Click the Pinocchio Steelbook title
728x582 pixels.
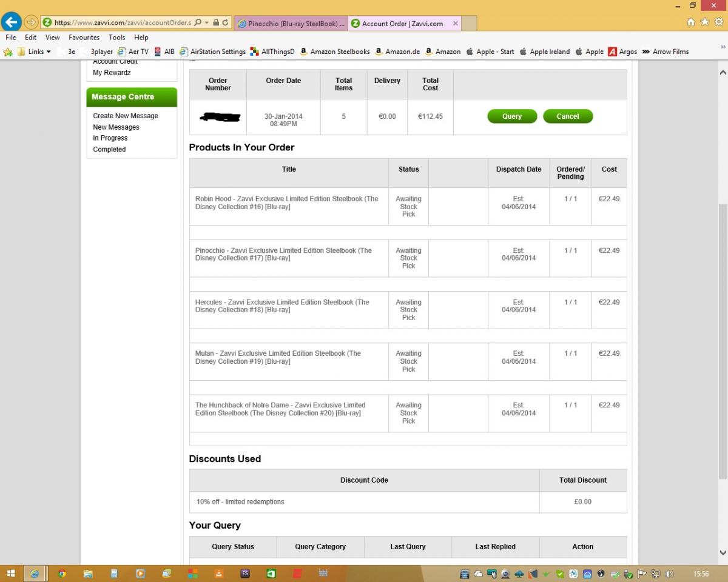283,254
